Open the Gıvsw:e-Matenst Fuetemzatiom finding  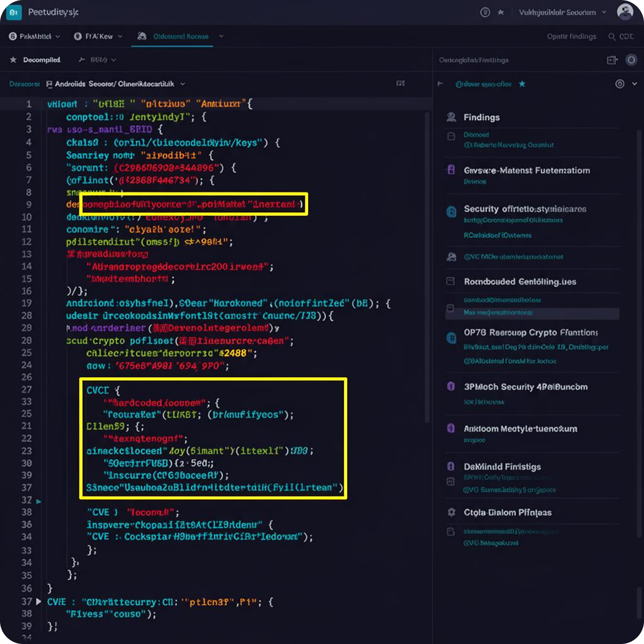click(x=527, y=170)
